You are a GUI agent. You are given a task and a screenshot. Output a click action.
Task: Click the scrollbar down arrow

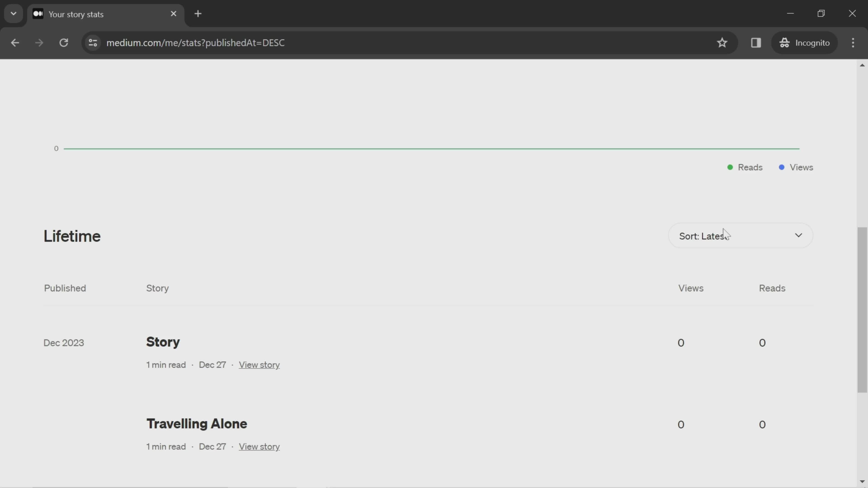pyautogui.click(x=862, y=482)
